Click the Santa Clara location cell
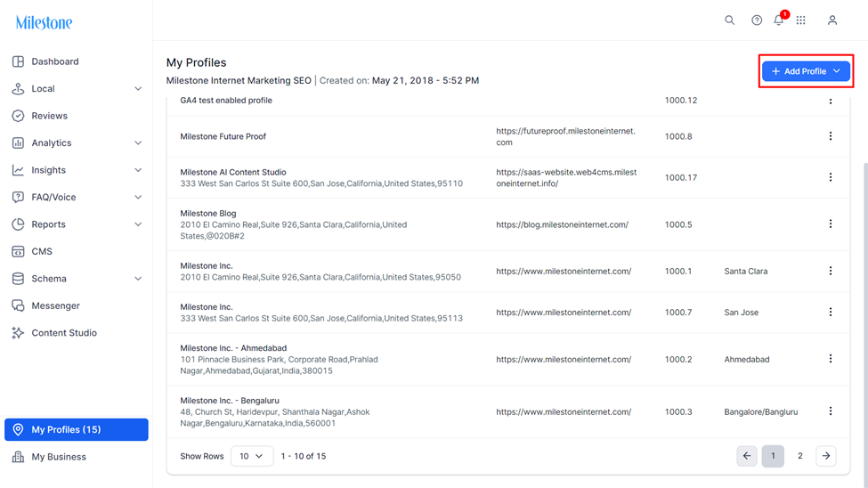The width and height of the screenshot is (868, 488). click(x=746, y=272)
